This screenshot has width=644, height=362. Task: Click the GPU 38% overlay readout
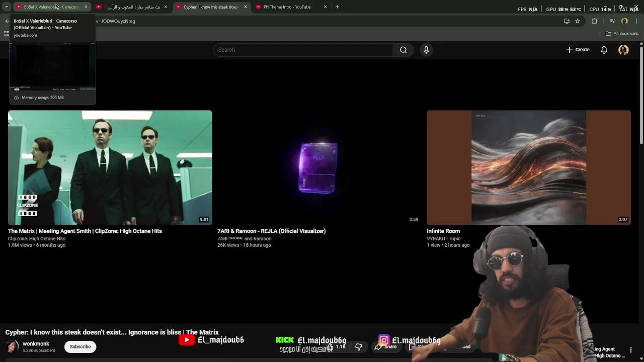pyautogui.click(x=563, y=9)
